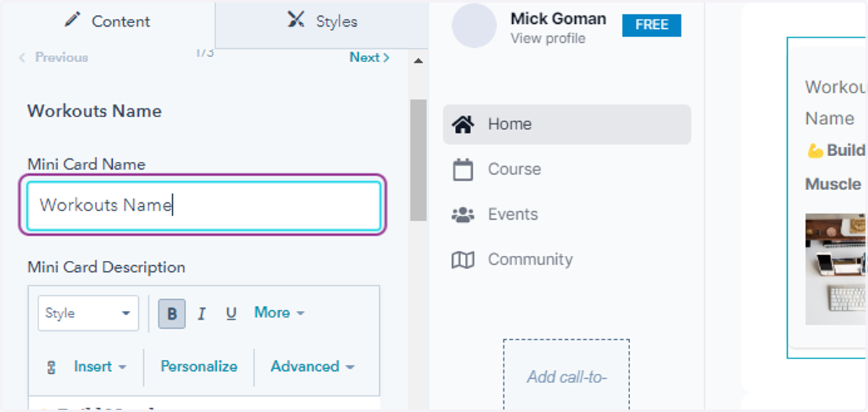Open the Insert dropdown menu
The height and width of the screenshot is (412, 868).
click(100, 367)
